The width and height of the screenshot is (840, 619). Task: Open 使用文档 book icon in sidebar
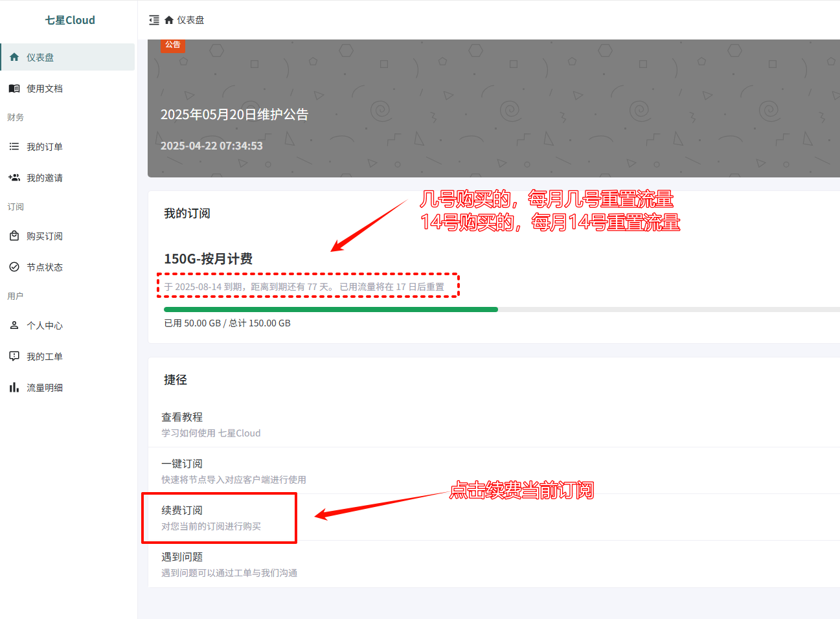[14, 88]
